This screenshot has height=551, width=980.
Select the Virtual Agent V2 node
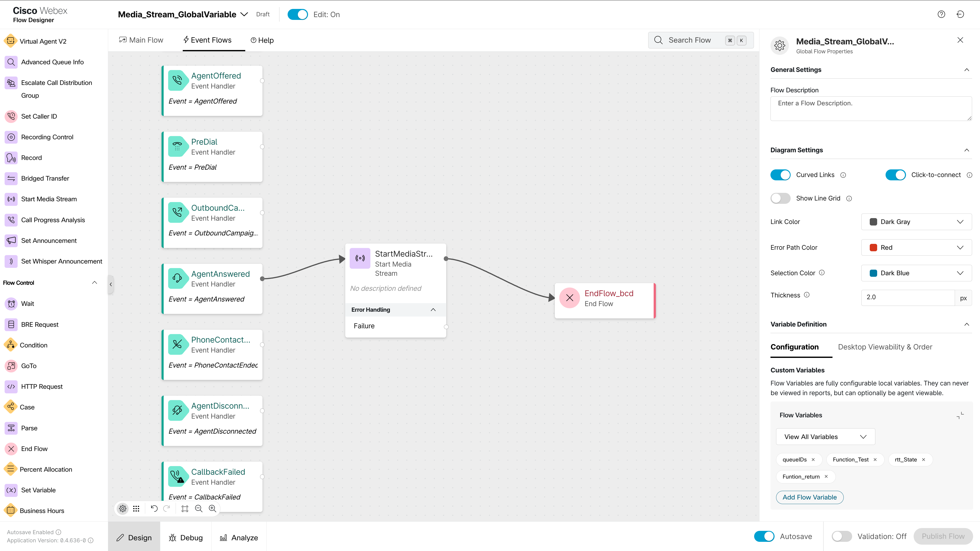43,41
